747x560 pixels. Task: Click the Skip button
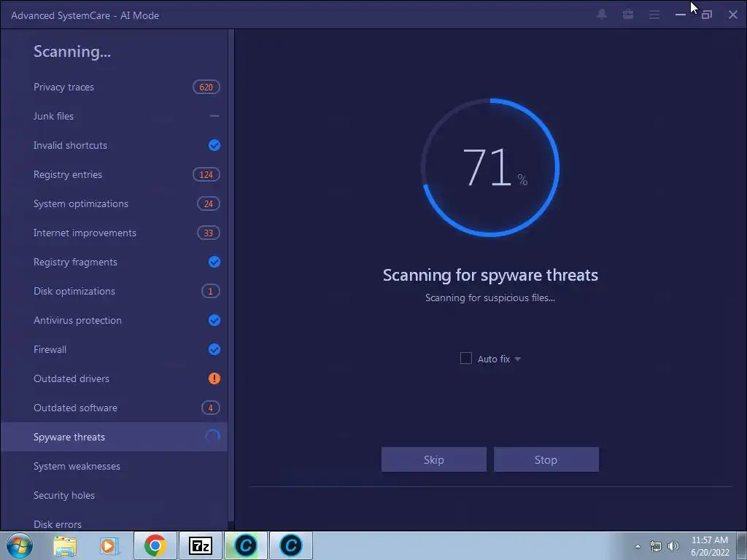(434, 459)
